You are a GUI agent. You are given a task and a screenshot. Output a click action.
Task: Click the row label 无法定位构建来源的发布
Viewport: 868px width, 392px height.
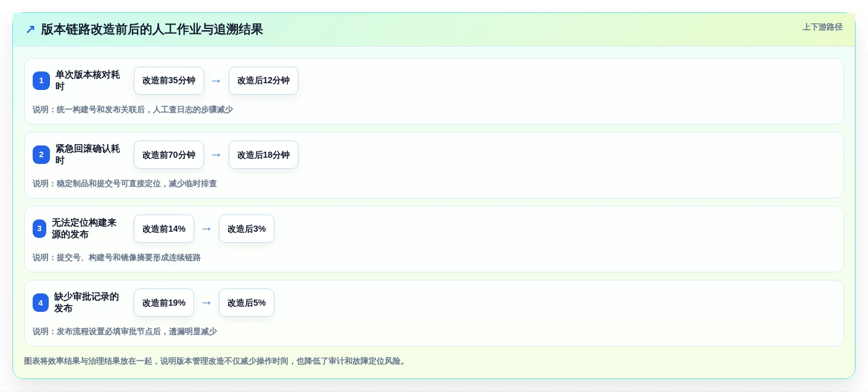[x=84, y=229]
